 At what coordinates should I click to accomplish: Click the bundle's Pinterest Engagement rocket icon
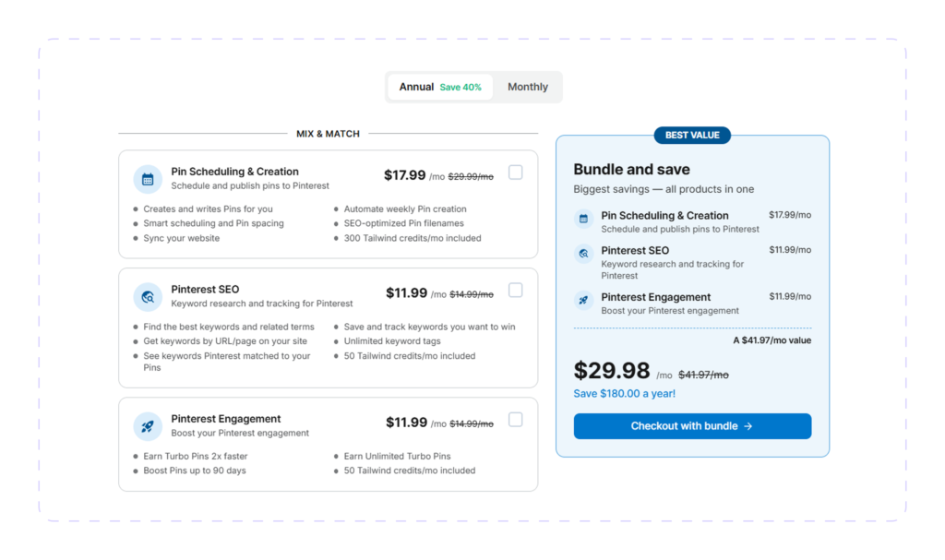point(583,300)
